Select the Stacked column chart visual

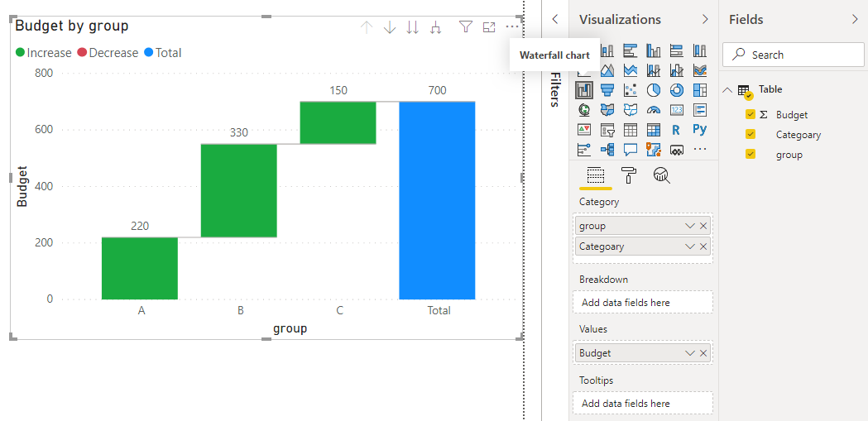(607, 51)
